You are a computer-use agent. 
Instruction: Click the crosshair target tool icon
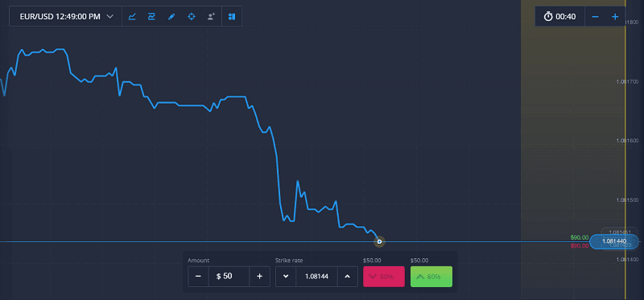pyautogui.click(x=192, y=16)
